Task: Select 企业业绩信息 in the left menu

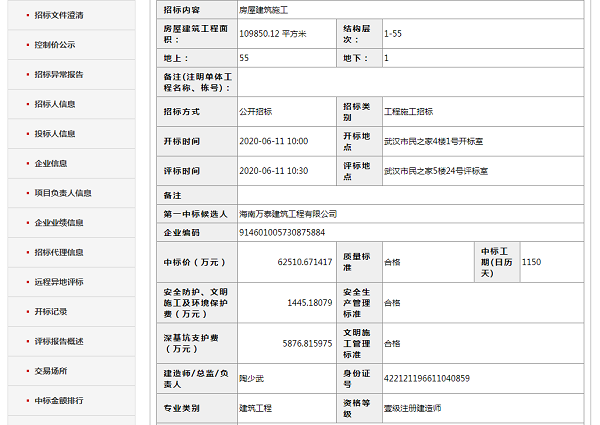Action: click(x=59, y=223)
